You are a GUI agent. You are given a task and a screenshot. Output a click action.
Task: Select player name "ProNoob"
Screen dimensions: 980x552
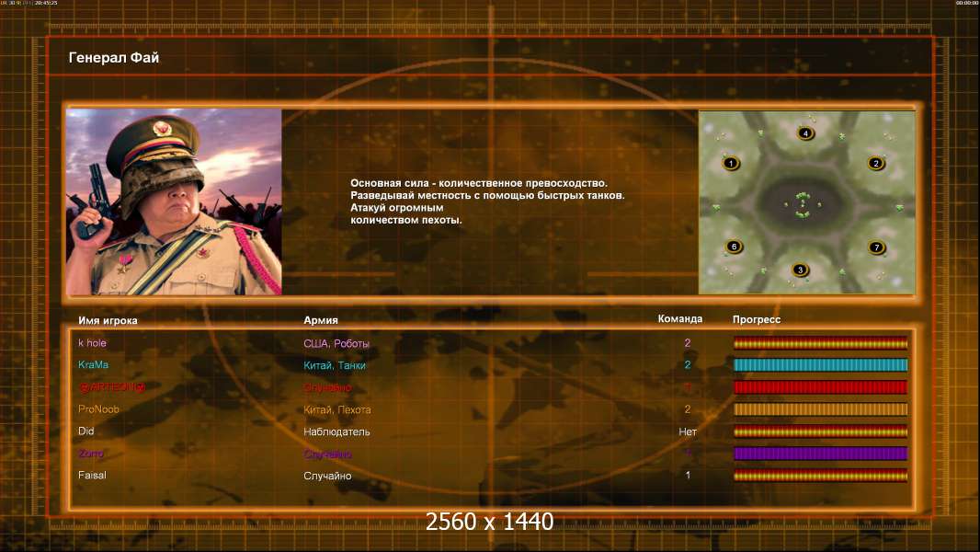tap(98, 409)
